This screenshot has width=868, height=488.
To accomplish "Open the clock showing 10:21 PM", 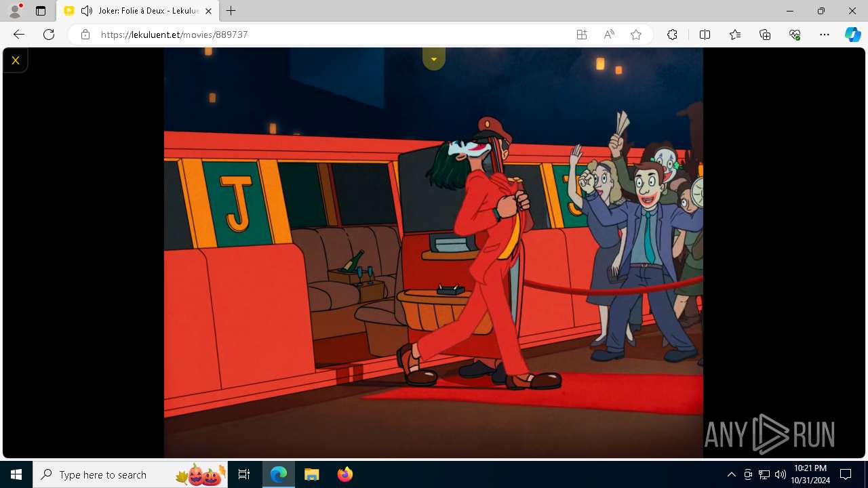I will coord(810,474).
